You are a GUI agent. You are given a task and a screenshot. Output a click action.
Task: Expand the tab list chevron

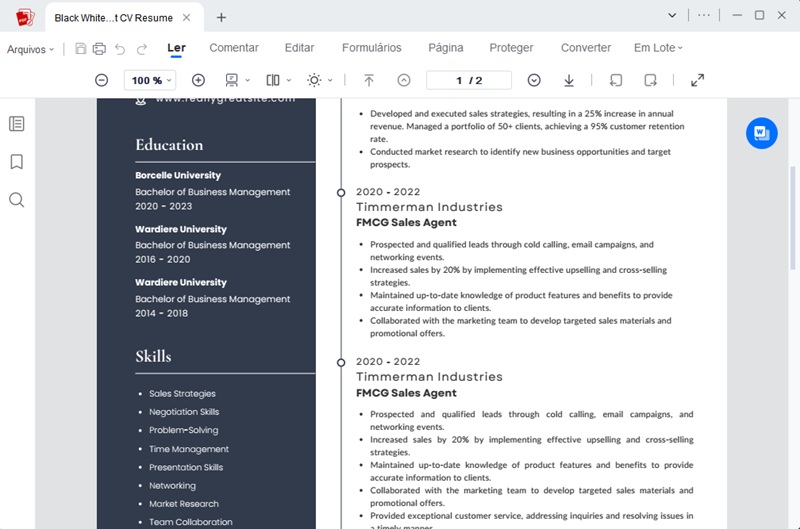[x=672, y=15]
